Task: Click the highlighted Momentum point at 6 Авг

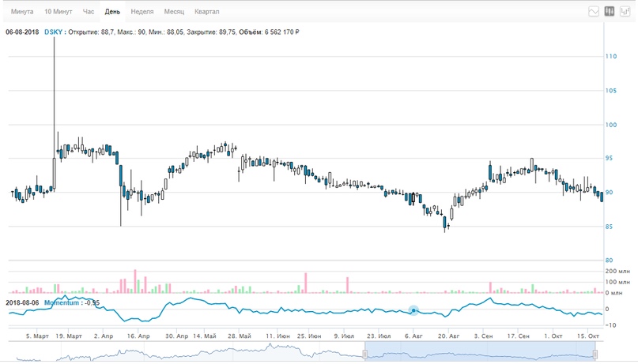Action: [x=413, y=311]
